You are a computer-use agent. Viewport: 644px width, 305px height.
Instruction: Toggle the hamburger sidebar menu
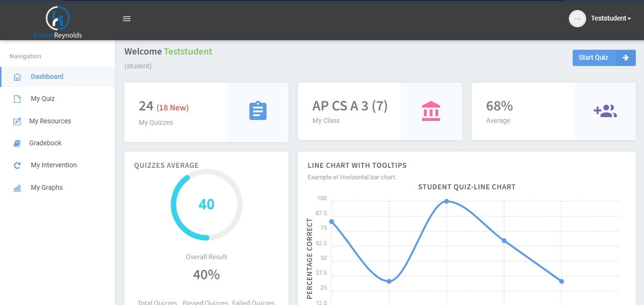pos(127,19)
